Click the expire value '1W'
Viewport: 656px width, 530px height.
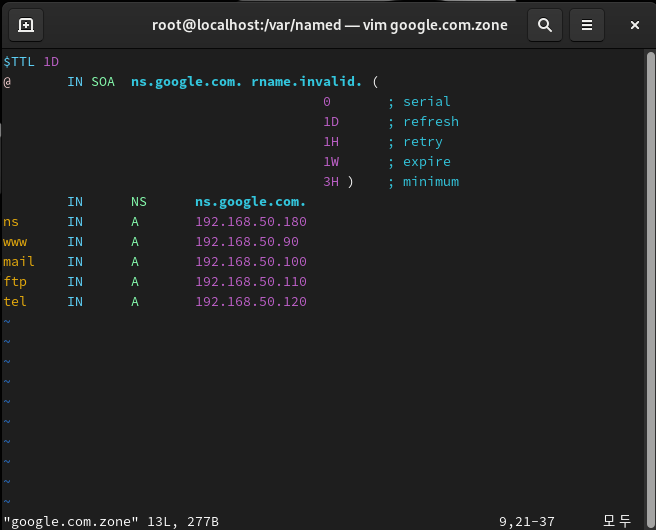pyautogui.click(x=331, y=162)
